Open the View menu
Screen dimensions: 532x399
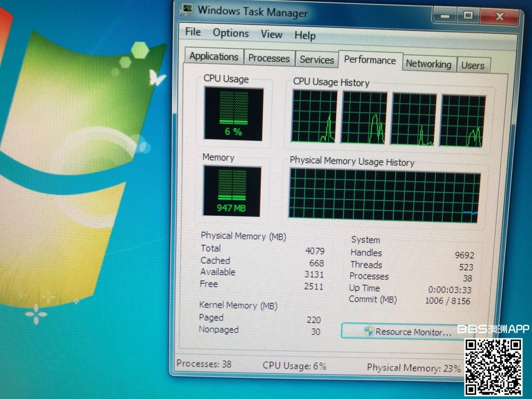point(271,35)
